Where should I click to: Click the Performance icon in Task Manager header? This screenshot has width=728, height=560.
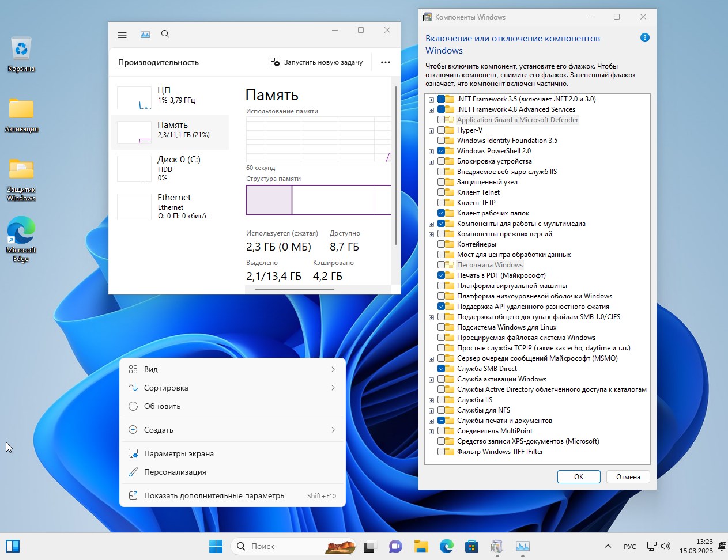click(x=145, y=35)
